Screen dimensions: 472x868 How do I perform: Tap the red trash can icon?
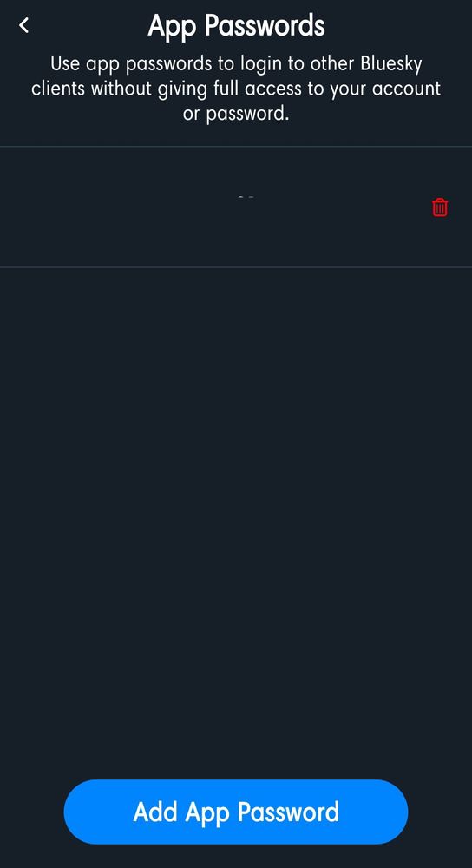click(440, 207)
